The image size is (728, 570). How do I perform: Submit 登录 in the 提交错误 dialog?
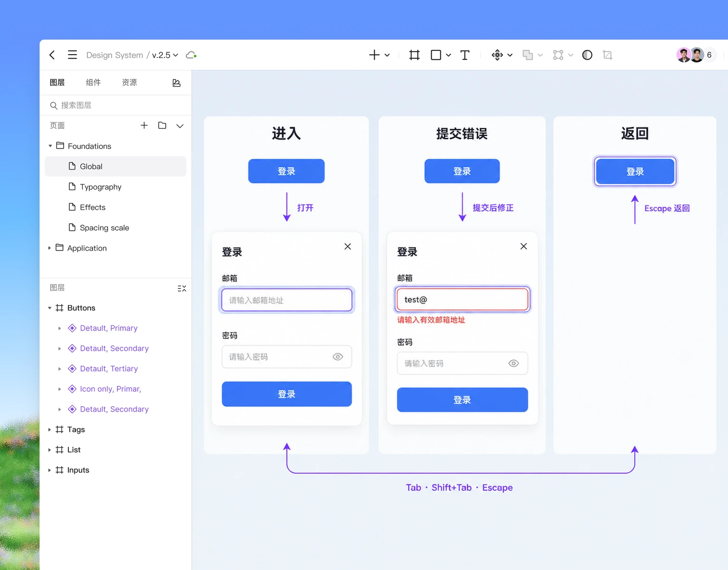[463, 400]
